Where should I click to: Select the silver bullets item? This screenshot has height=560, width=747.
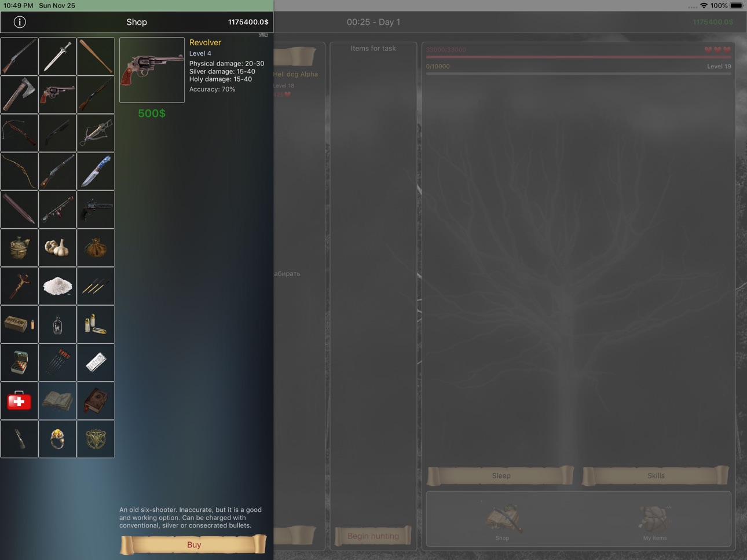point(96,324)
